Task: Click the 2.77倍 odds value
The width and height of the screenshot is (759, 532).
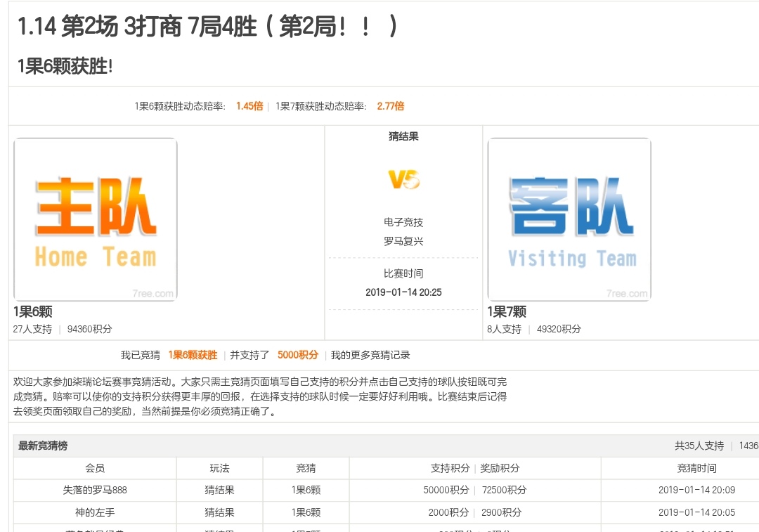Action: coord(390,106)
